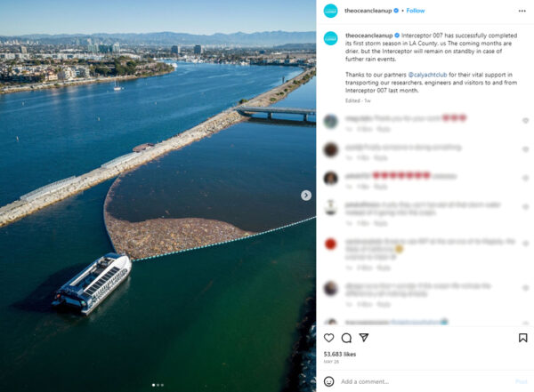Follow the theoceancleanup account
534x392 pixels.
416,11
